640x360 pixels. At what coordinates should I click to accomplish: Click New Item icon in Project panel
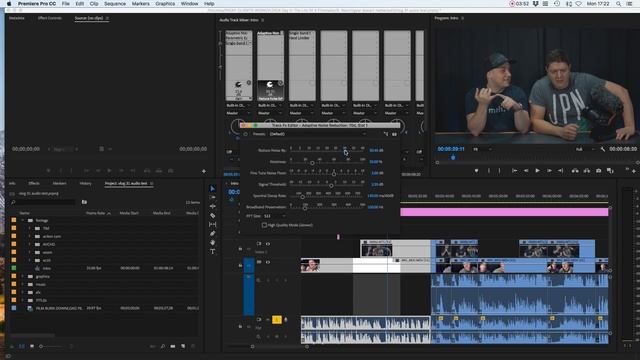click(183, 346)
